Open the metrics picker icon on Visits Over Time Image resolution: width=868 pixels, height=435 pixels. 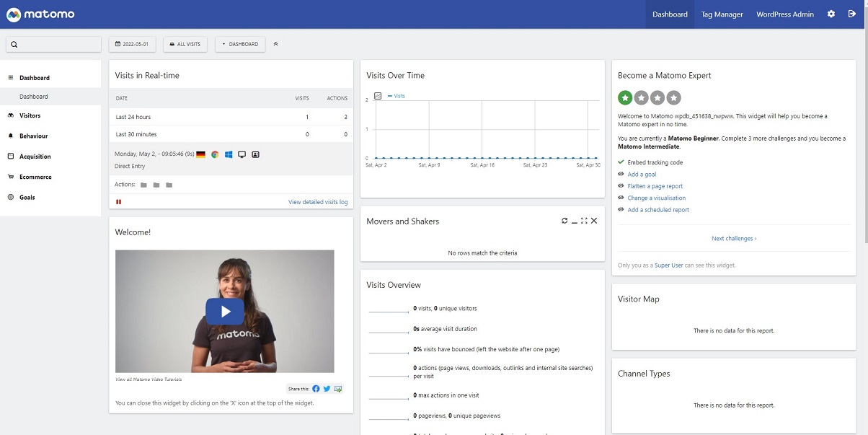[x=378, y=96]
